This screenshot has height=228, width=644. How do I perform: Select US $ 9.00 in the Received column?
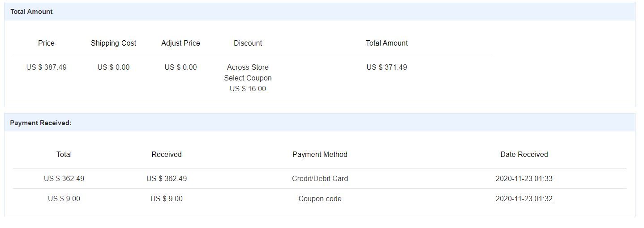pos(167,198)
